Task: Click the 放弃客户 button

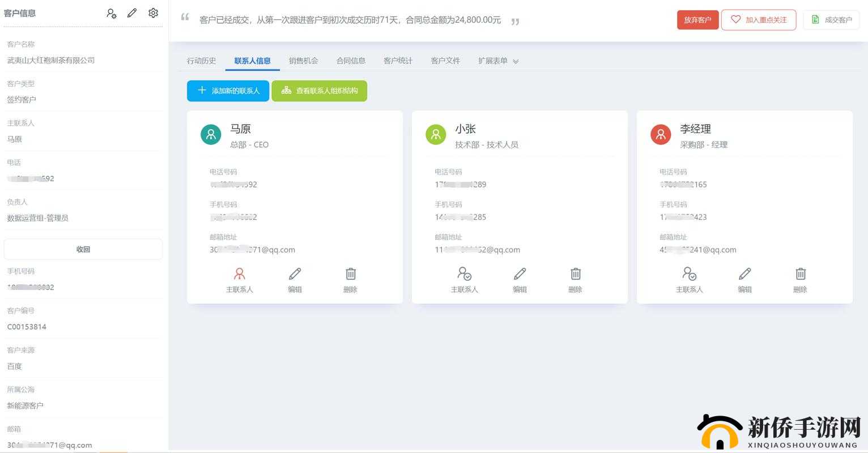Action: click(x=697, y=19)
